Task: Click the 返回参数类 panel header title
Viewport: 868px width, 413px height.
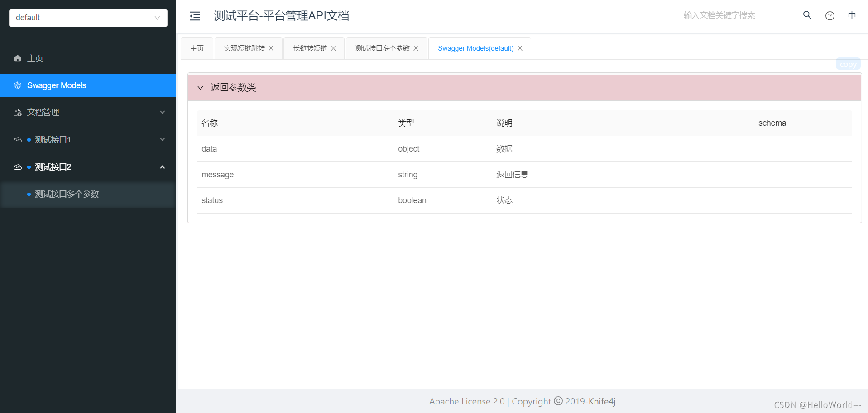Action: [x=233, y=87]
